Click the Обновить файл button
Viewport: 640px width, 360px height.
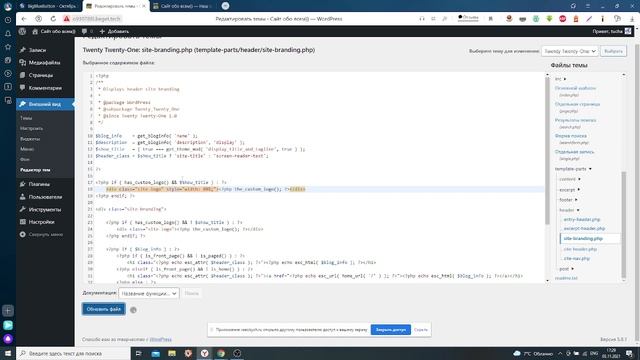click(x=104, y=309)
